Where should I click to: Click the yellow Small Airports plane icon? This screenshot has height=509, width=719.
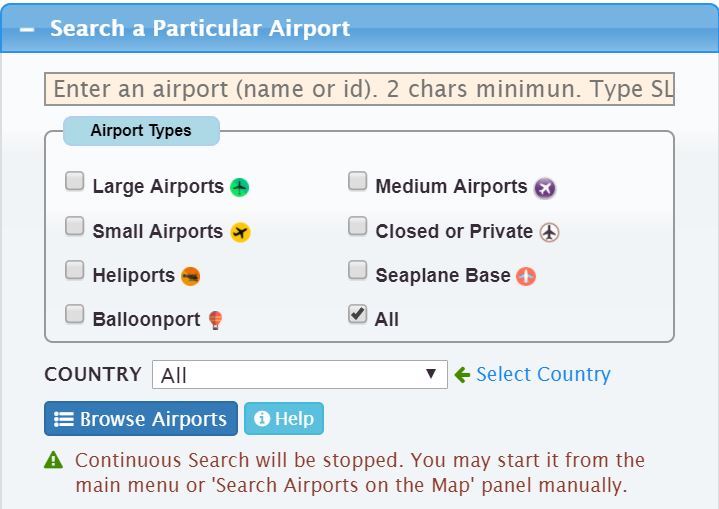tap(240, 232)
